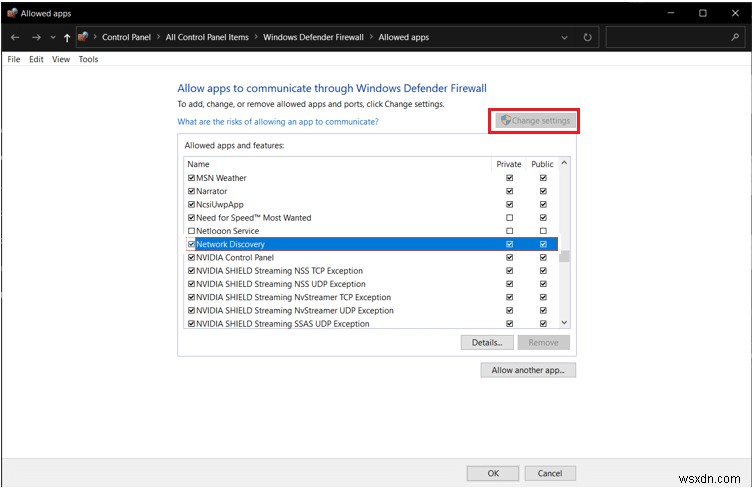Click Allow another app button
This screenshot has height=489, width=752.
pos(528,370)
